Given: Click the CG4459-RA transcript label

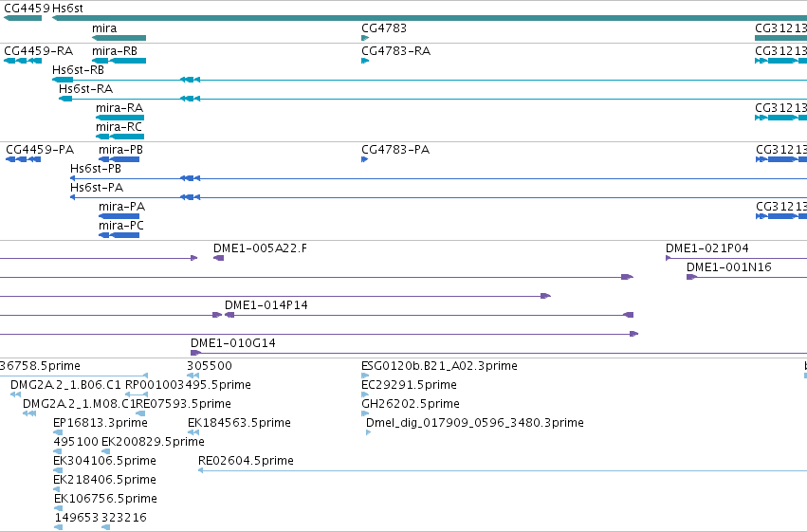Looking at the screenshot, I should pos(39,51).
